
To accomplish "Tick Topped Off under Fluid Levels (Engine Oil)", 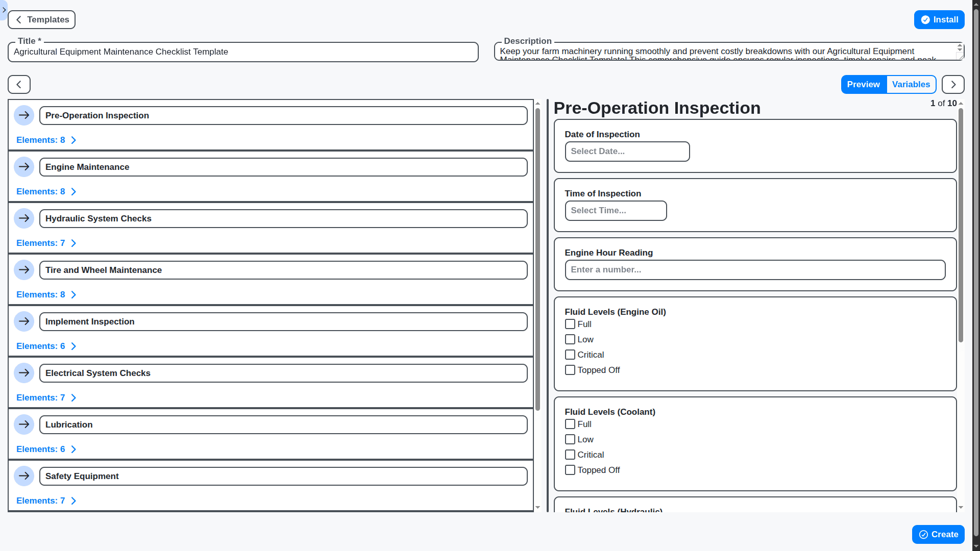I will coord(570,370).
